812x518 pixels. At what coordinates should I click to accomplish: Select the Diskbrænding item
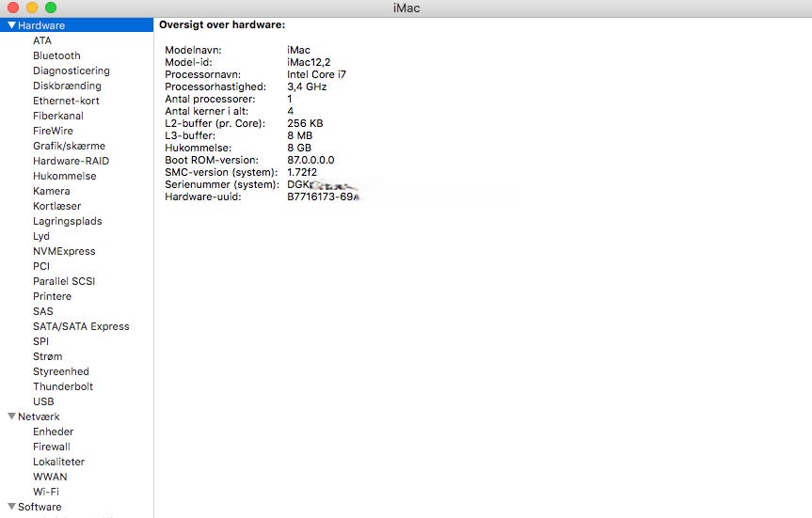click(x=68, y=86)
